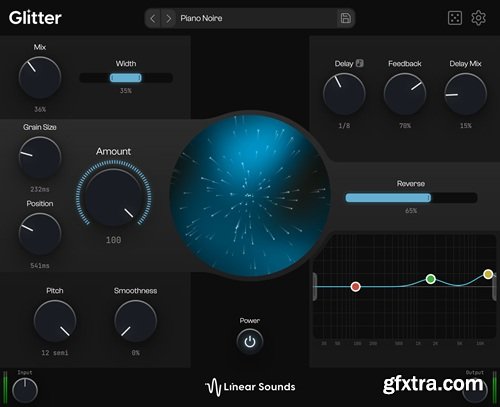Select the yellow EQ band node

[x=488, y=274]
